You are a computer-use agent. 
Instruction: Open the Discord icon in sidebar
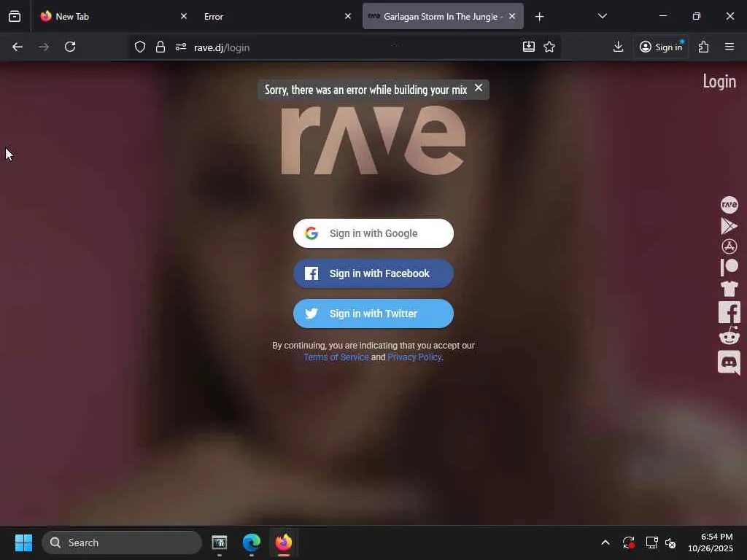(729, 362)
